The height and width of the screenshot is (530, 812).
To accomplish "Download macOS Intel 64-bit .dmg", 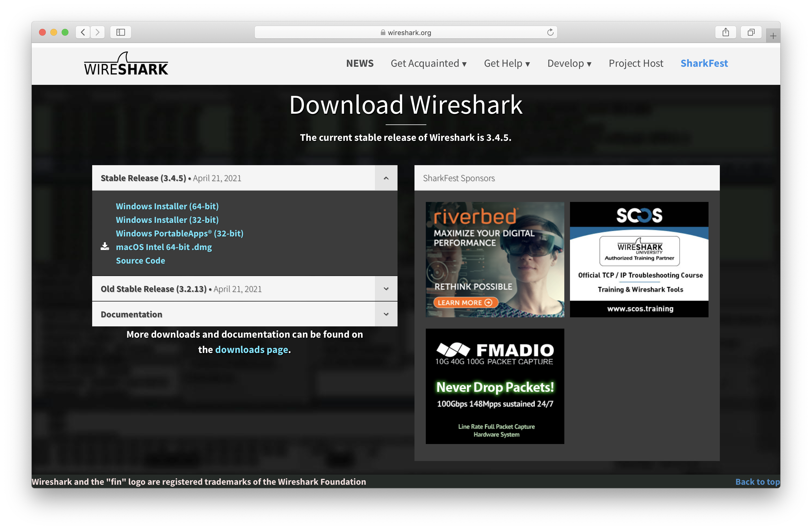I will pyautogui.click(x=164, y=247).
